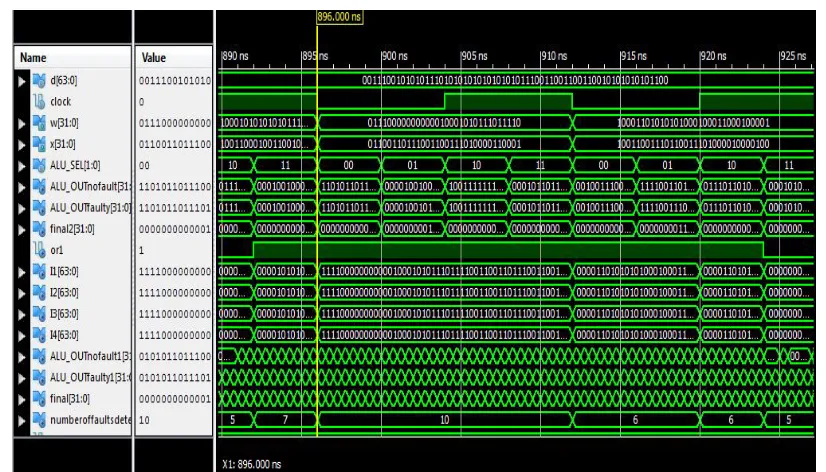Click the ALU_OUTfaulty[31:0] bus icon
The width and height of the screenshot is (826, 472).
click(39, 208)
